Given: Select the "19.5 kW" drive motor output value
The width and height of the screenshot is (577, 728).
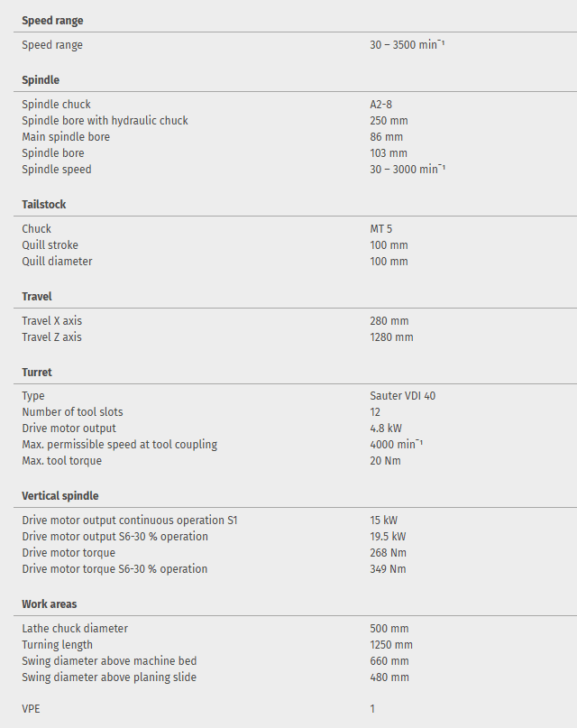Looking at the screenshot, I should (388, 537).
